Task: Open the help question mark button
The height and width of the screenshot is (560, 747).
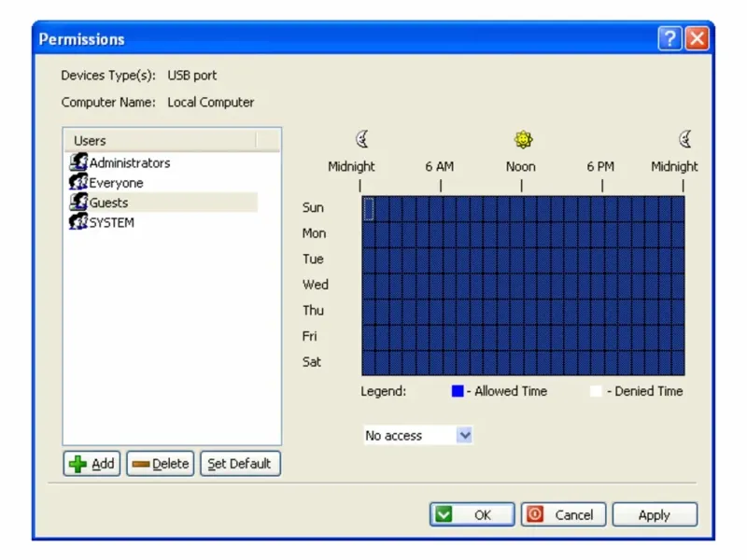Action: [x=669, y=39]
